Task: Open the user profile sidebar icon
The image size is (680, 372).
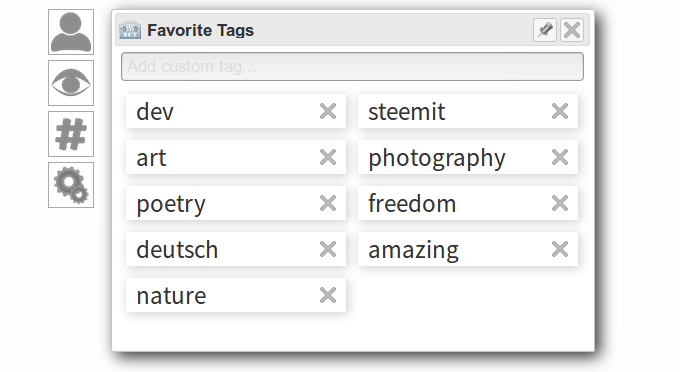Action: click(x=71, y=32)
